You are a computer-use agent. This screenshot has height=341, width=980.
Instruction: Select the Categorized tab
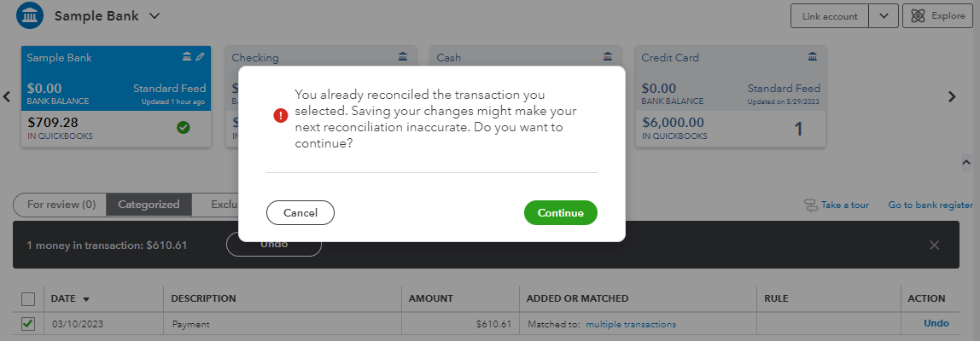[149, 205]
